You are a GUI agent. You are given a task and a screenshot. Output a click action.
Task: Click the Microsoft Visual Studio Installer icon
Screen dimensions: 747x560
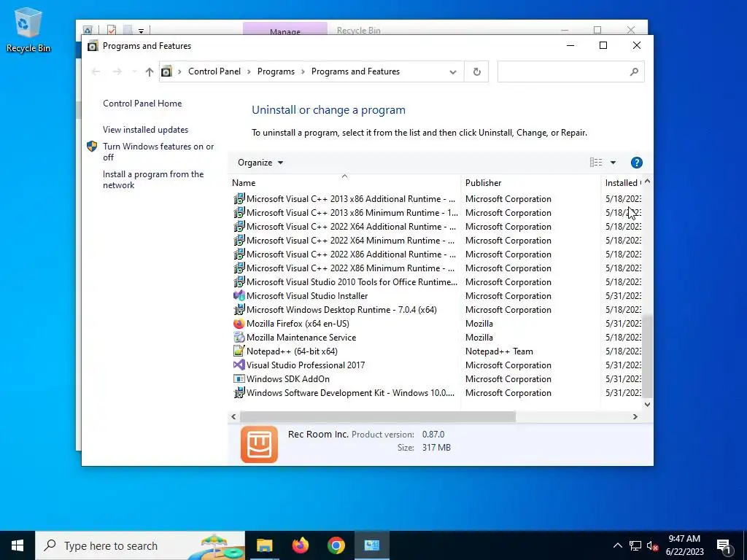[239, 296]
